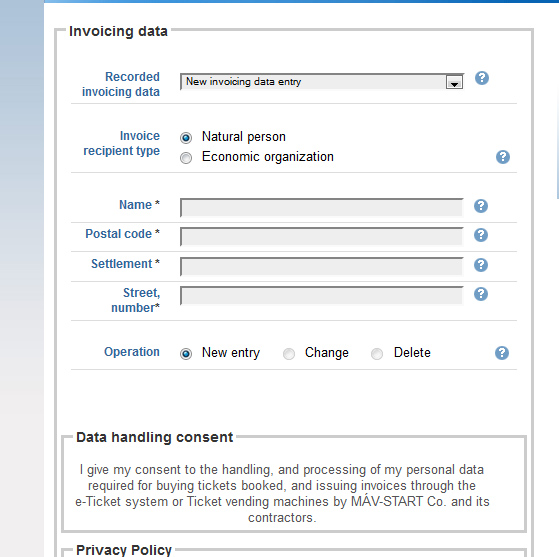Click help icon next to Street, number
Viewport: 559px width, 557px height.
click(x=481, y=294)
